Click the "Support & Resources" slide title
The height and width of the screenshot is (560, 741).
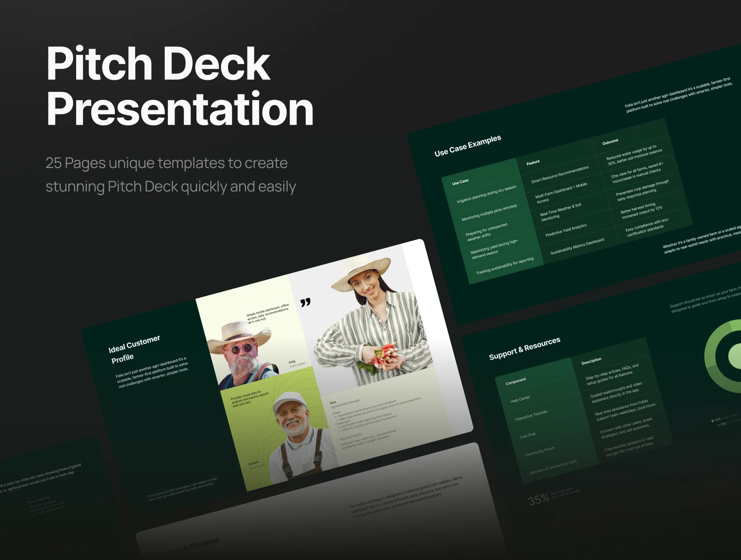tap(524, 348)
